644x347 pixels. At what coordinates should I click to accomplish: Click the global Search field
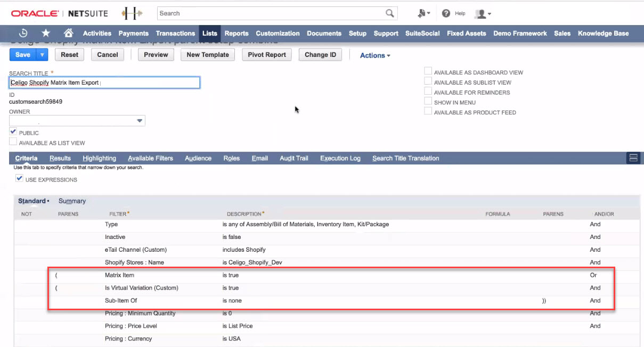tap(272, 13)
